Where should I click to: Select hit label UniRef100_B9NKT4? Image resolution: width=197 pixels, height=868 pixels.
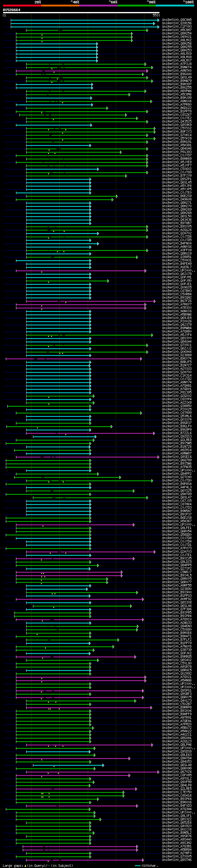click(x=177, y=67)
